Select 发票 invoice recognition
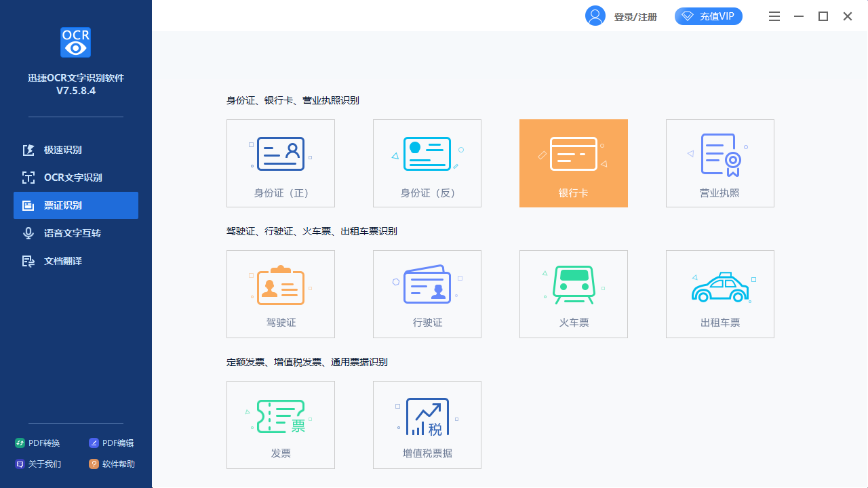868x488 pixels. [x=281, y=424]
